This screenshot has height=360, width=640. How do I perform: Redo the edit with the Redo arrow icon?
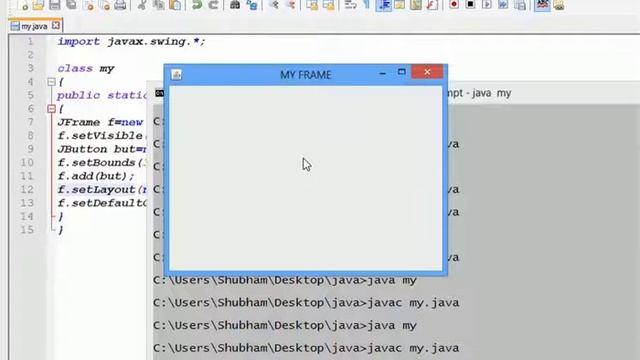pos(213,5)
